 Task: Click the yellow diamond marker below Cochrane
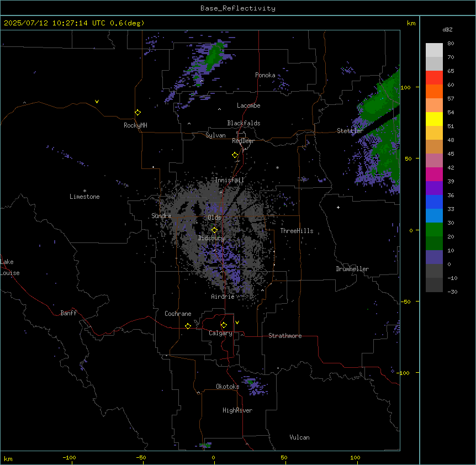point(188,326)
